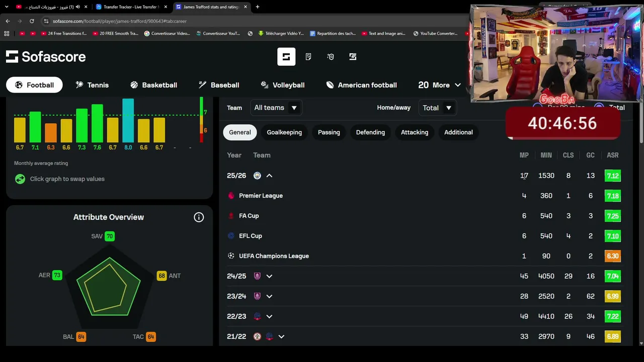Click the EFL Cup competition icon
The height and width of the screenshot is (362, 644).
click(x=231, y=236)
